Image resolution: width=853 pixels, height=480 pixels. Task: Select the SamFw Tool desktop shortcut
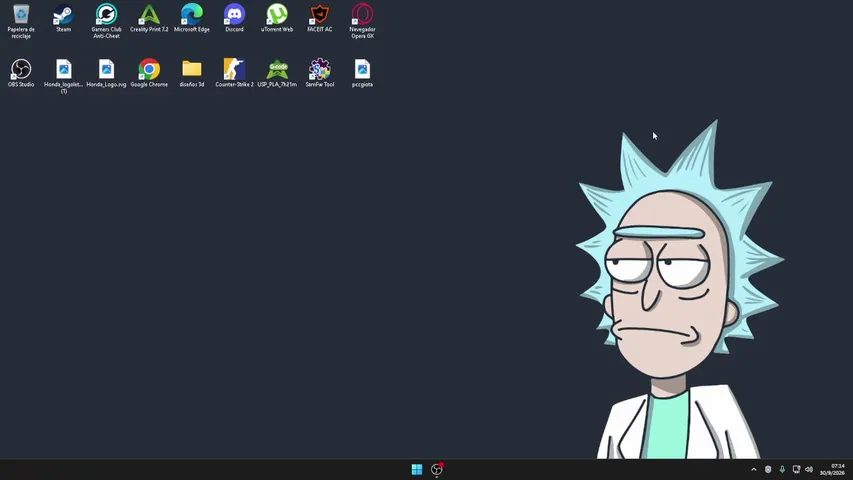pyautogui.click(x=319, y=73)
